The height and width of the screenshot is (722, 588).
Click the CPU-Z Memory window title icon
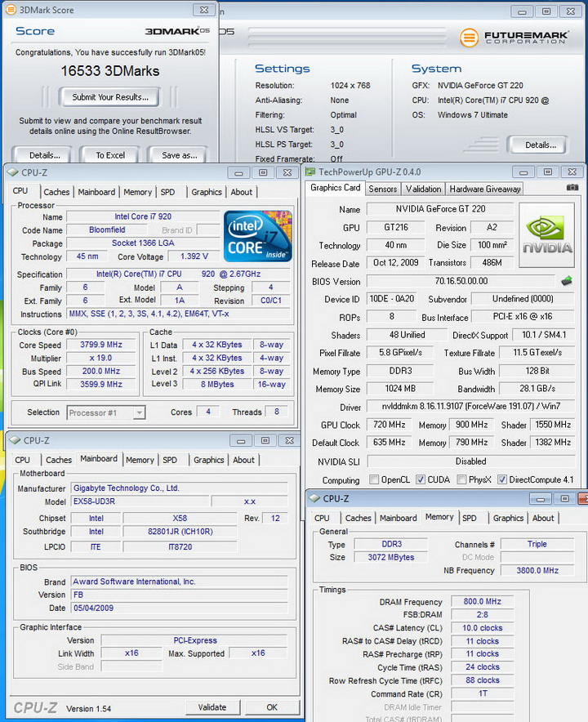(x=314, y=498)
